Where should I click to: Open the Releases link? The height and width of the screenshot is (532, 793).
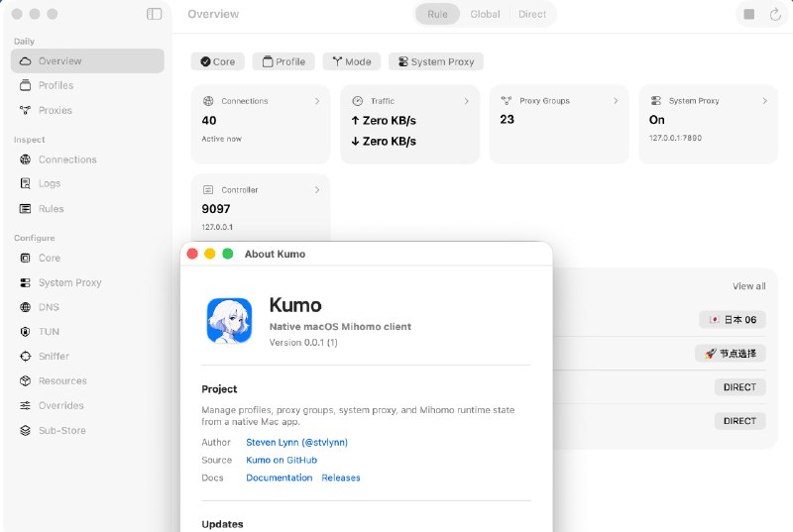click(x=341, y=478)
